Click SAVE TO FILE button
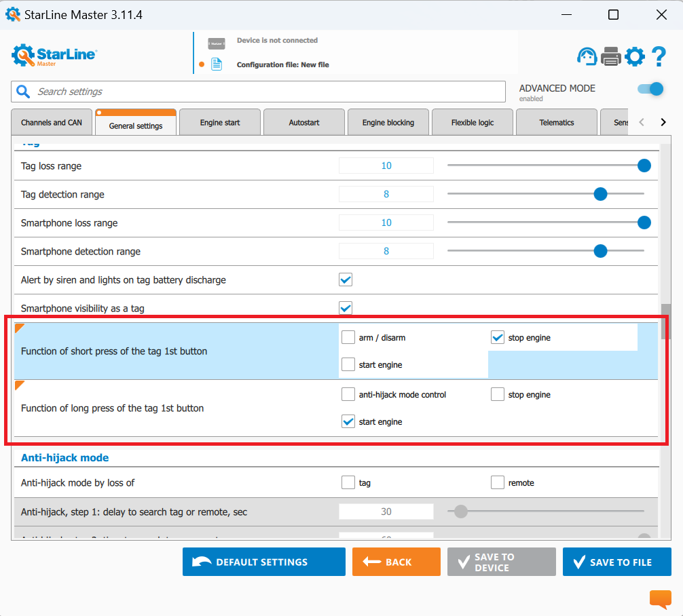683x616 pixels. click(616, 562)
